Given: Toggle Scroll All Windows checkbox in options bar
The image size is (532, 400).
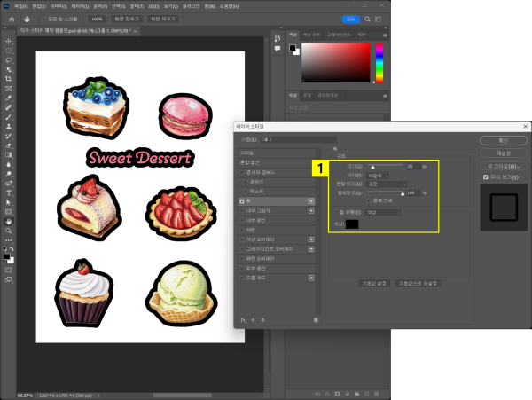Looking at the screenshot, I should [43, 19].
